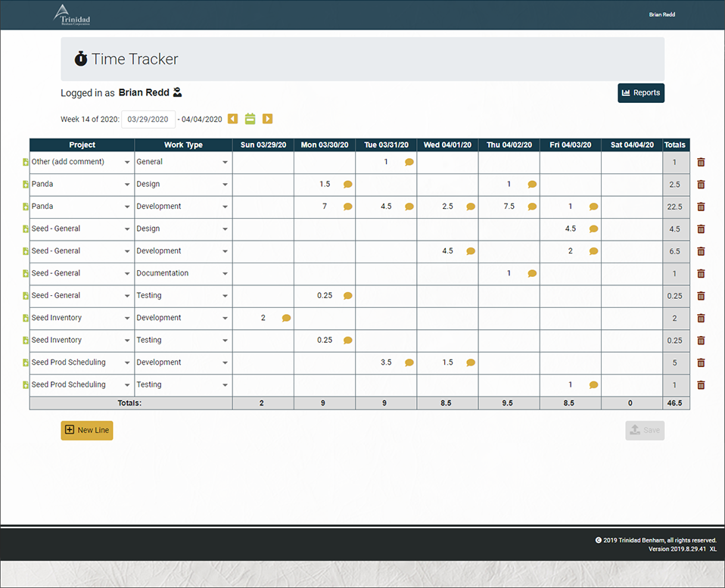The height and width of the screenshot is (588, 725).
Task: Open the Reports page
Action: tap(641, 93)
